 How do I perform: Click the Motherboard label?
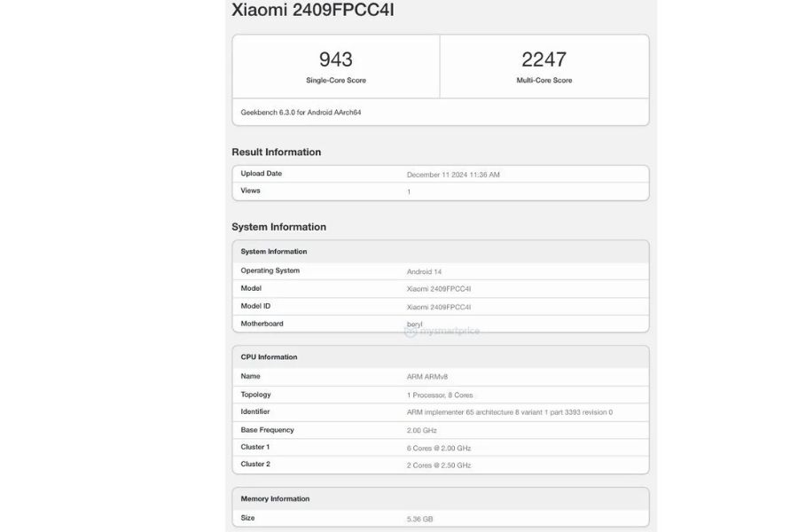click(262, 324)
